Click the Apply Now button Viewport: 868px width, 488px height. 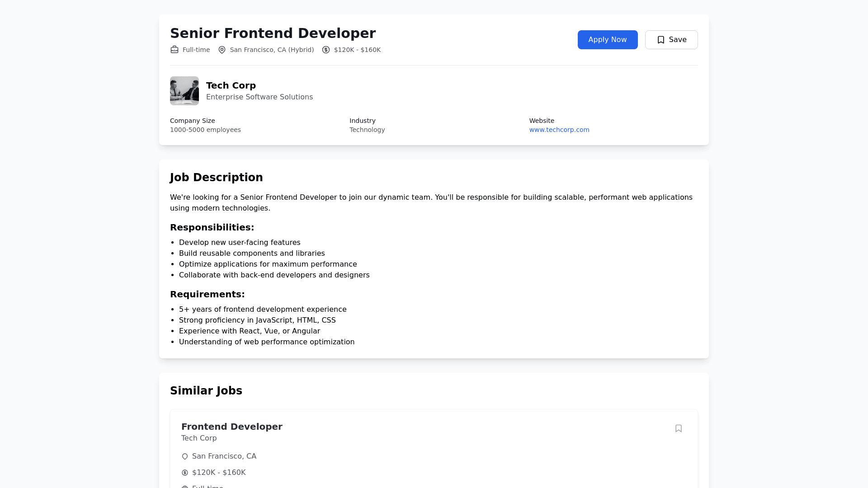[x=607, y=40]
